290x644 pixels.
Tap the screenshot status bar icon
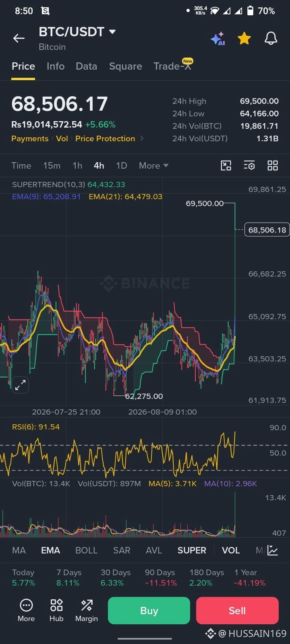pos(45,11)
